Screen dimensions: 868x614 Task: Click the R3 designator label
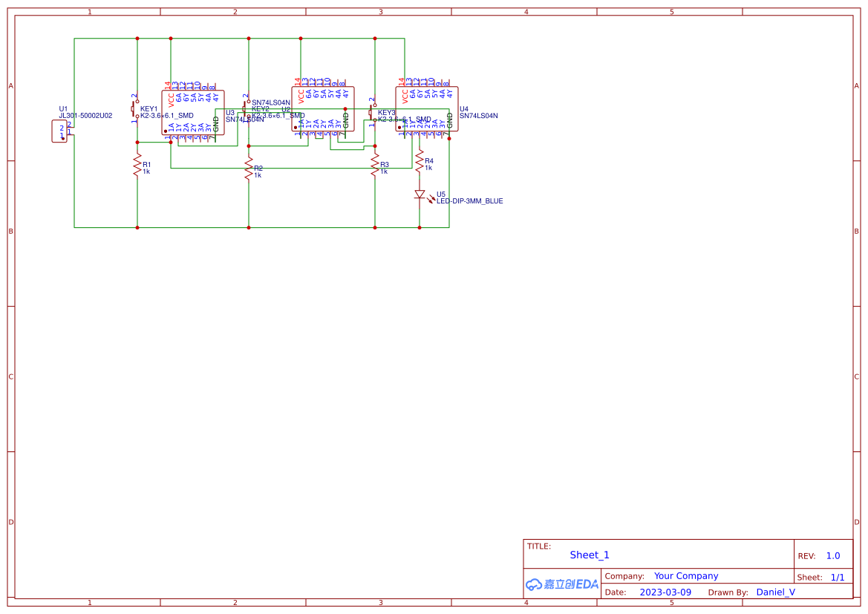tap(385, 165)
